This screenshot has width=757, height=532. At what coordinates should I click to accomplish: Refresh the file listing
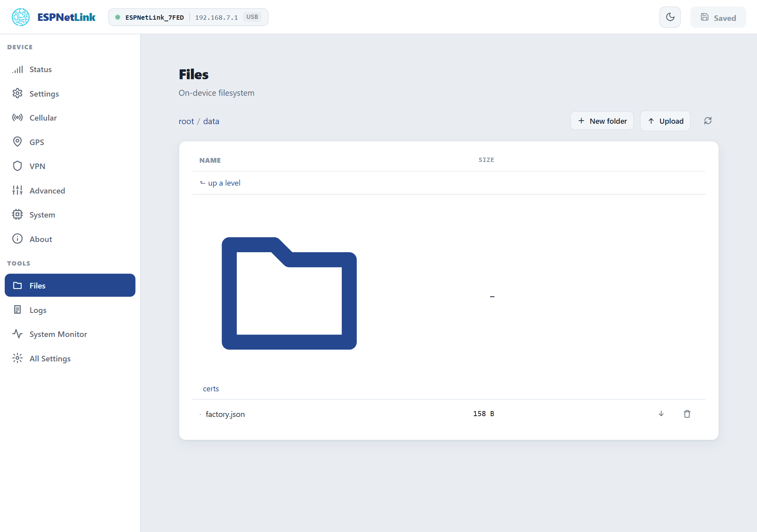[708, 121]
